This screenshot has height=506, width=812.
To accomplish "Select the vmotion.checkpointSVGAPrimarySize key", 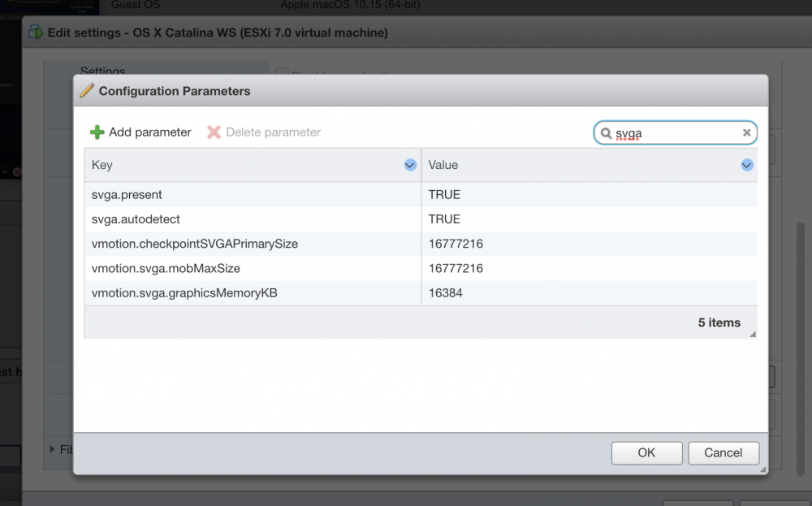I will [195, 244].
